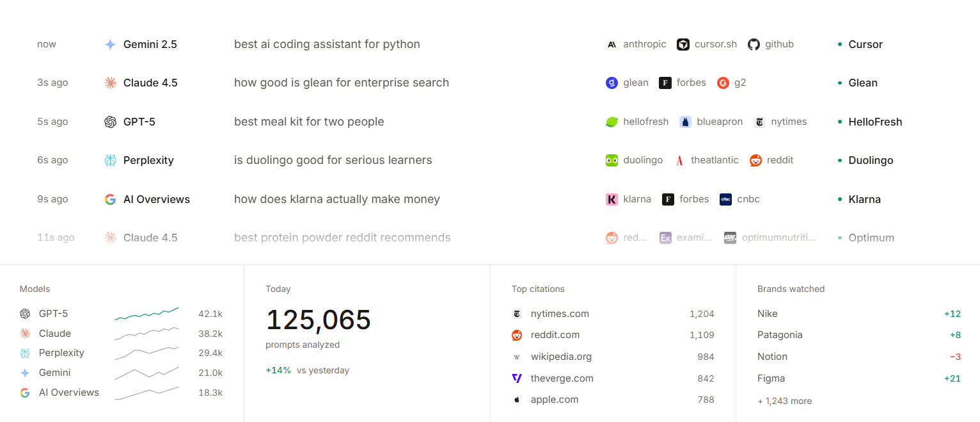Click the Perplexity icon in the 6s ago row
The image size is (980, 422).
tap(110, 160)
